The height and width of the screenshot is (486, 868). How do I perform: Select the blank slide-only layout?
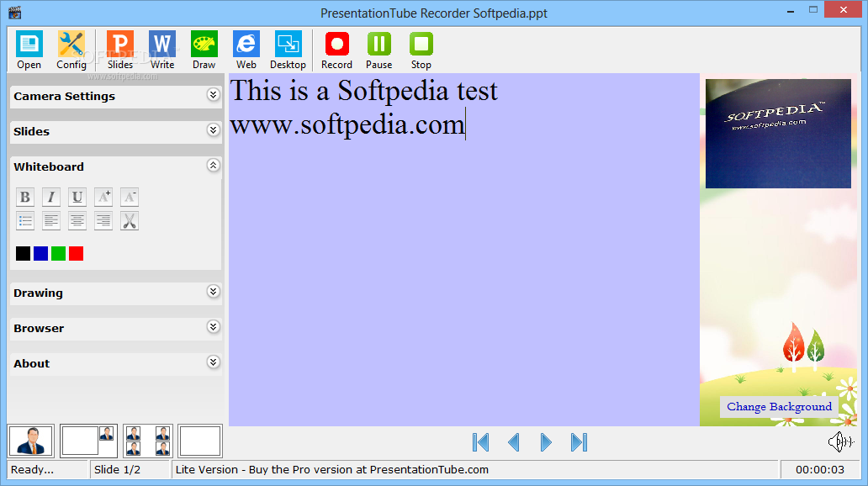200,441
